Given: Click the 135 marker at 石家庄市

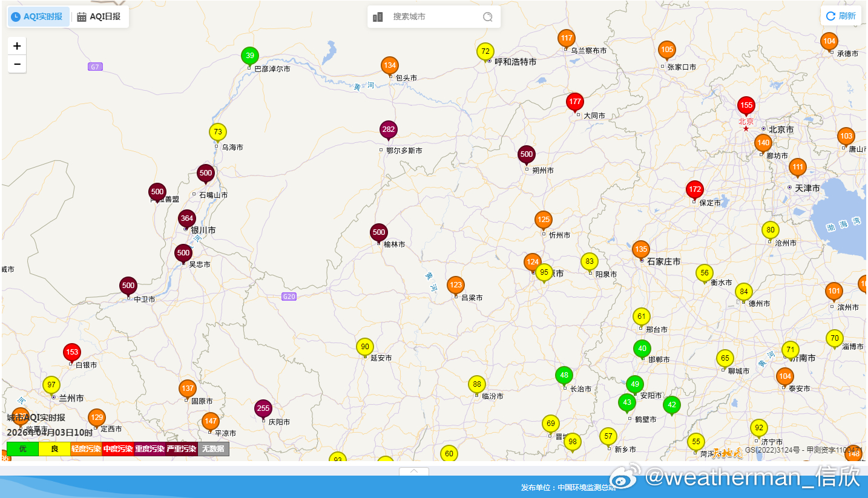Looking at the screenshot, I should click(641, 249).
